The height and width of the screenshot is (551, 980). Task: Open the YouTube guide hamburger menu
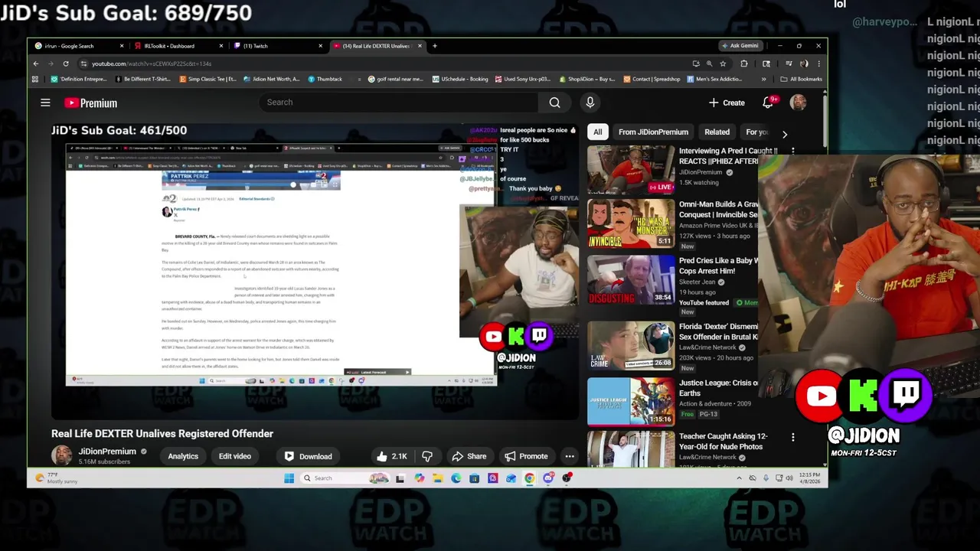45,103
